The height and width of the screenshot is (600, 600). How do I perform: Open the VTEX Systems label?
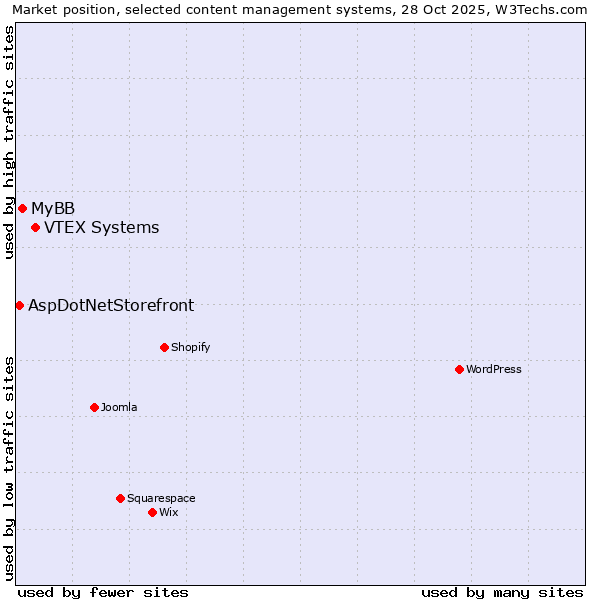click(x=101, y=228)
